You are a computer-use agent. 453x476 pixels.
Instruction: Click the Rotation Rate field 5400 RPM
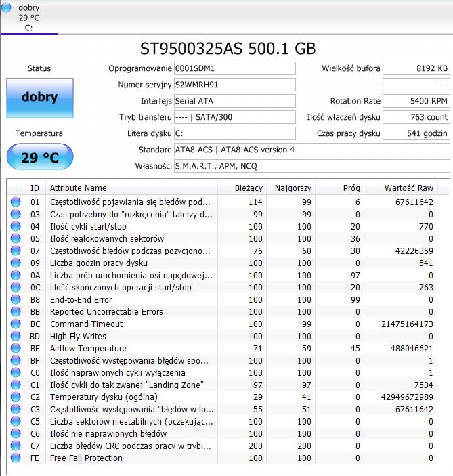416,101
